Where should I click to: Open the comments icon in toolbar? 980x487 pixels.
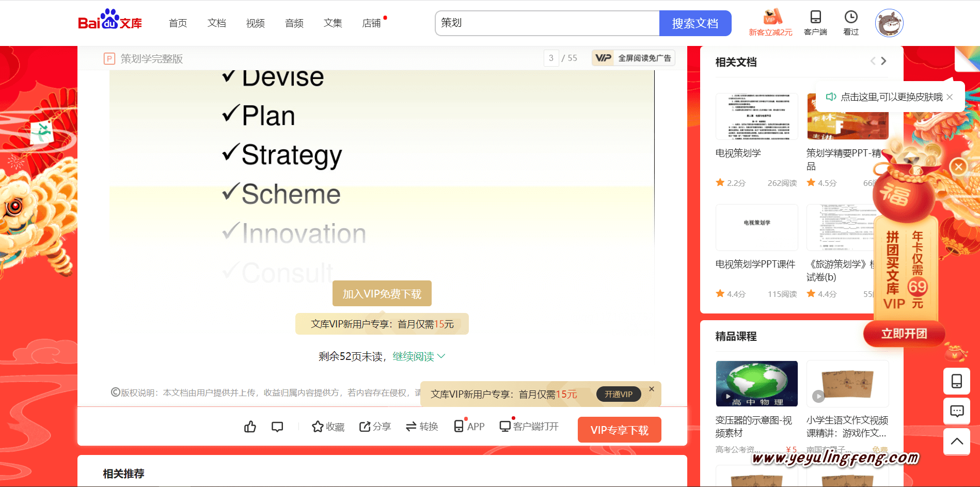(x=277, y=427)
